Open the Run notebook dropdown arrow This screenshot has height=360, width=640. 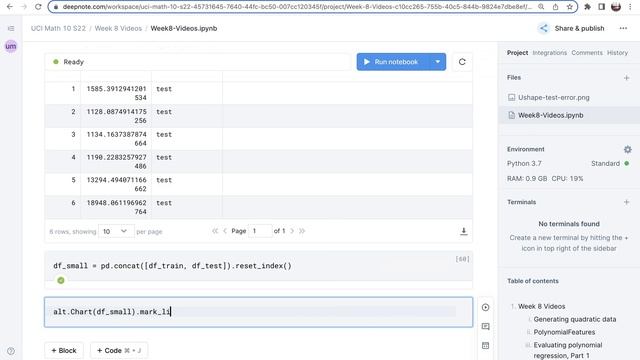tap(438, 62)
